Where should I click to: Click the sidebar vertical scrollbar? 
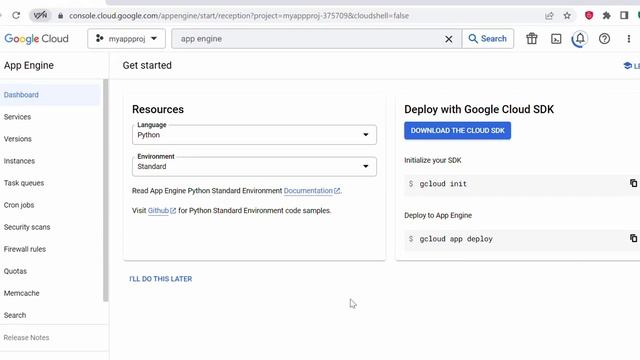(106, 190)
